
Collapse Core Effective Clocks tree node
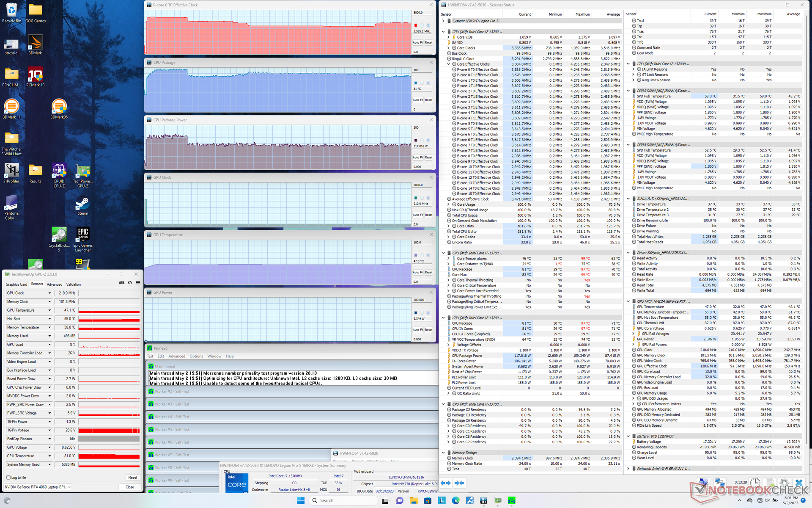[x=448, y=64]
